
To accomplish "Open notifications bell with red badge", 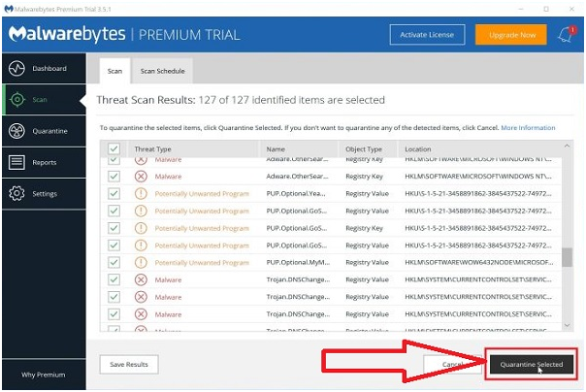I will [x=567, y=35].
